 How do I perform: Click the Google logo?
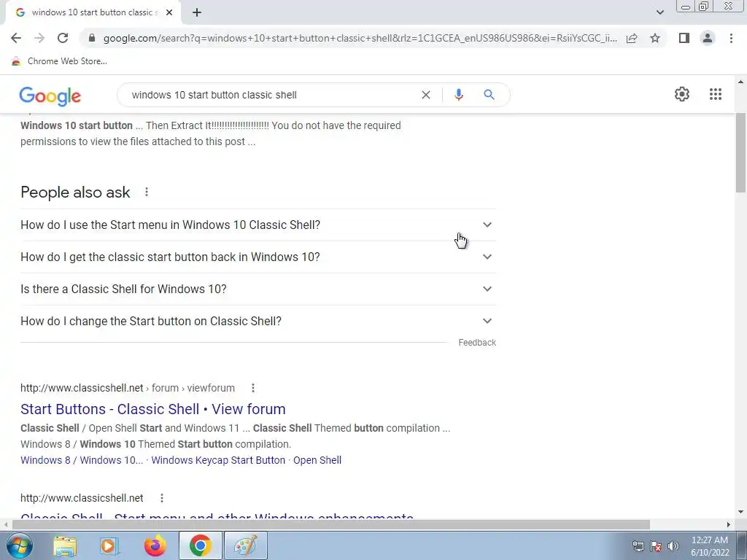(50, 96)
